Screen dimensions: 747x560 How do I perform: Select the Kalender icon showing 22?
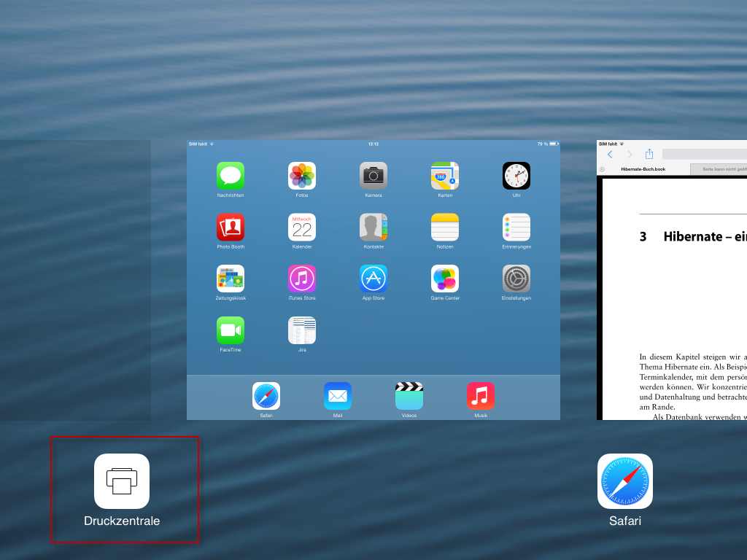302,227
